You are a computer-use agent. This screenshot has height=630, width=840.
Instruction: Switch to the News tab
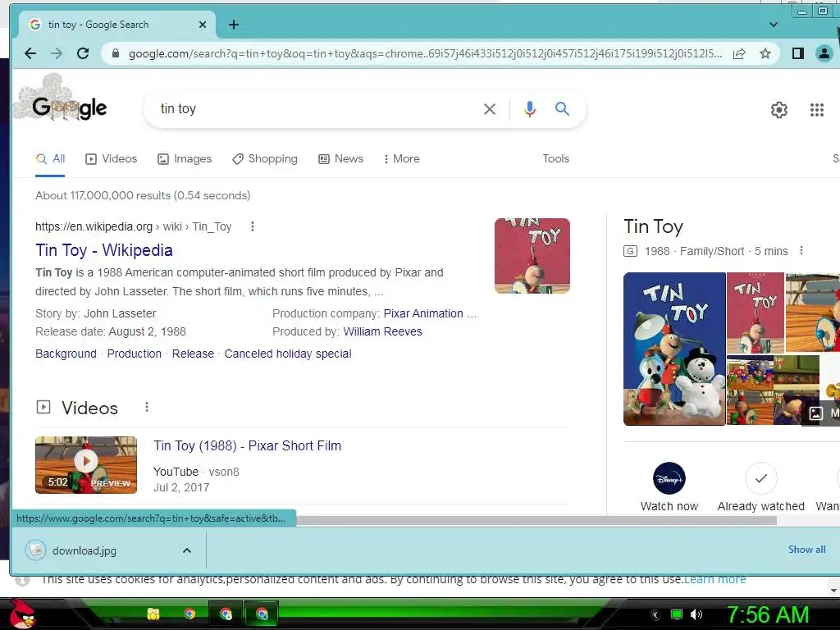(x=340, y=158)
